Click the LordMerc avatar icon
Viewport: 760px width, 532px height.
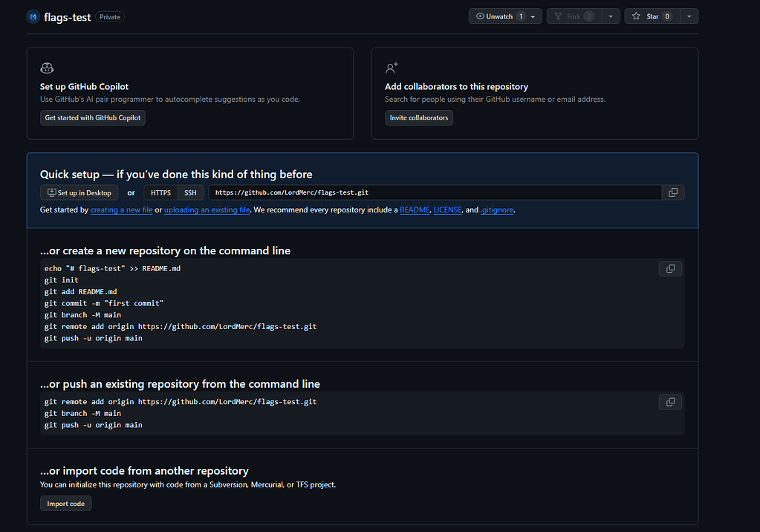[x=33, y=16]
